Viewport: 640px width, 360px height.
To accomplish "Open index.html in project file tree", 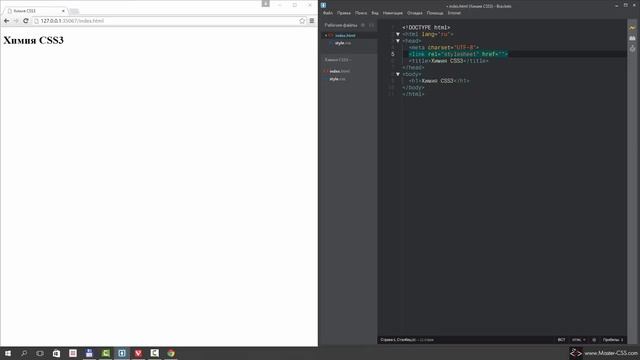I will click(x=340, y=71).
